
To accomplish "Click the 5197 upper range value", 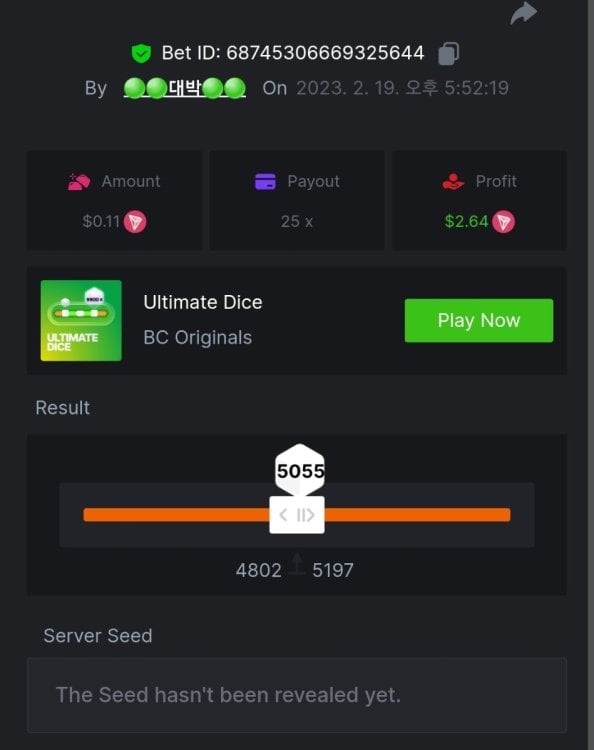I will pyautogui.click(x=333, y=570).
